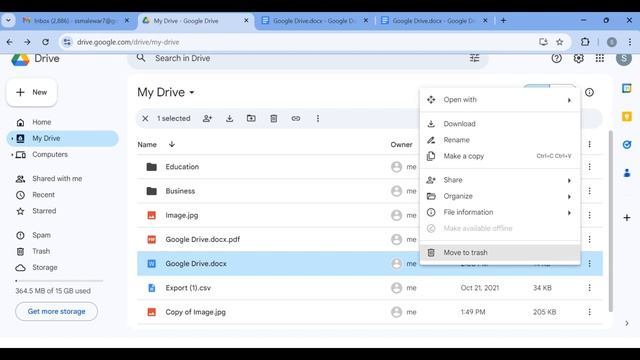
Task: Select the Education folder row
Action: pos(369,167)
